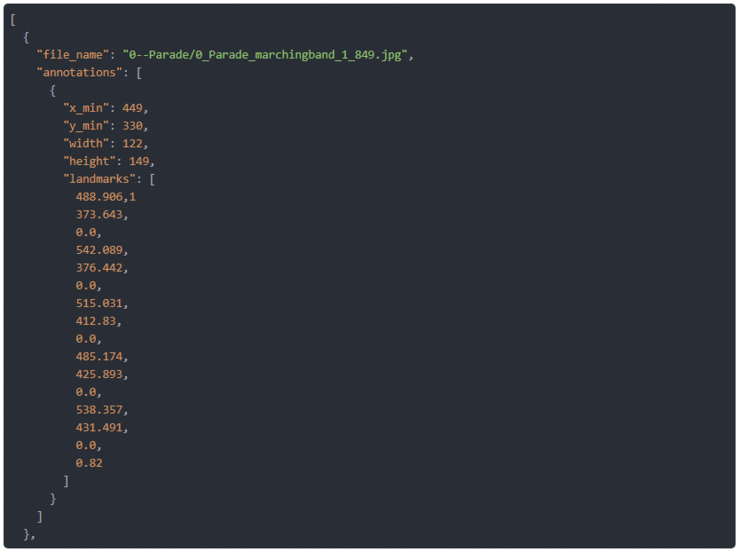Click the first landmark value 488.906,1
This screenshot has width=740, height=552.
[105, 197]
